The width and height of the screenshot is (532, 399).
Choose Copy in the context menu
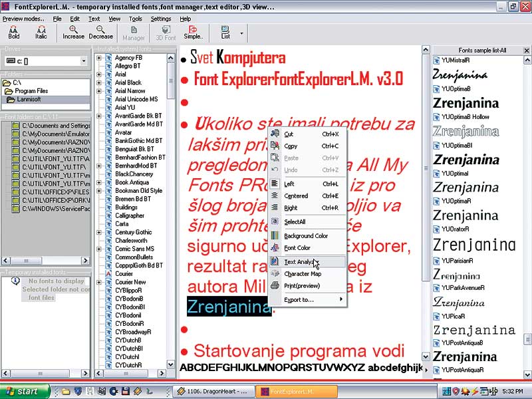click(x=308, y=146)
